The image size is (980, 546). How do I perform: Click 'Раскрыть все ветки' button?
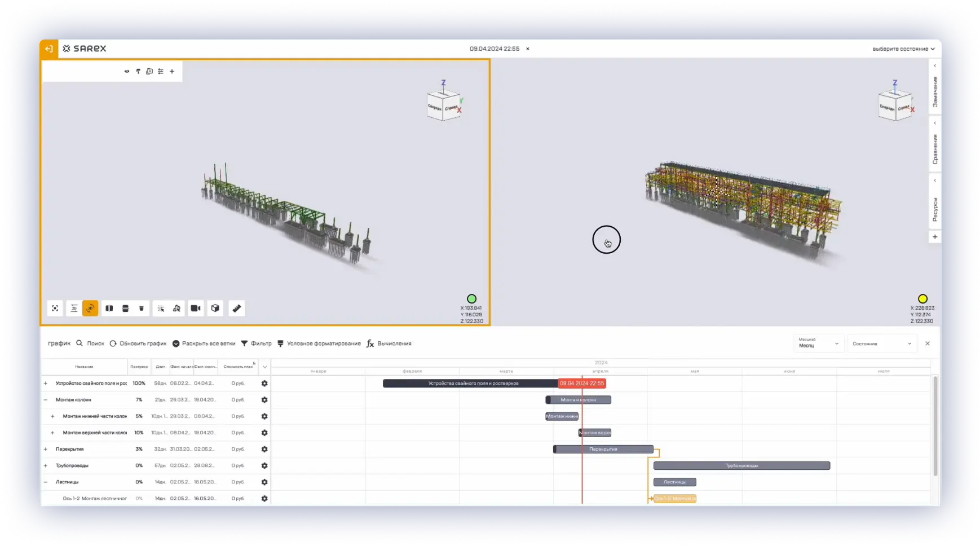coord(204,344)
